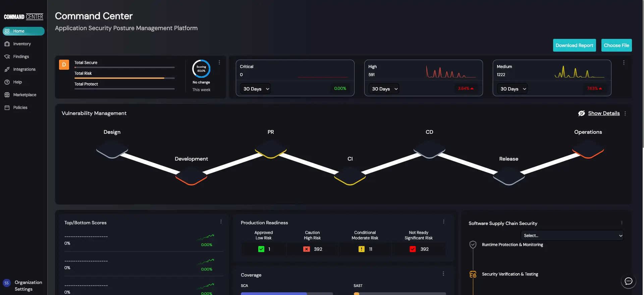Click the green Approved Low Risk checkbox
Viewport: 644px width, 295px height.
click(x=261, y=249)
